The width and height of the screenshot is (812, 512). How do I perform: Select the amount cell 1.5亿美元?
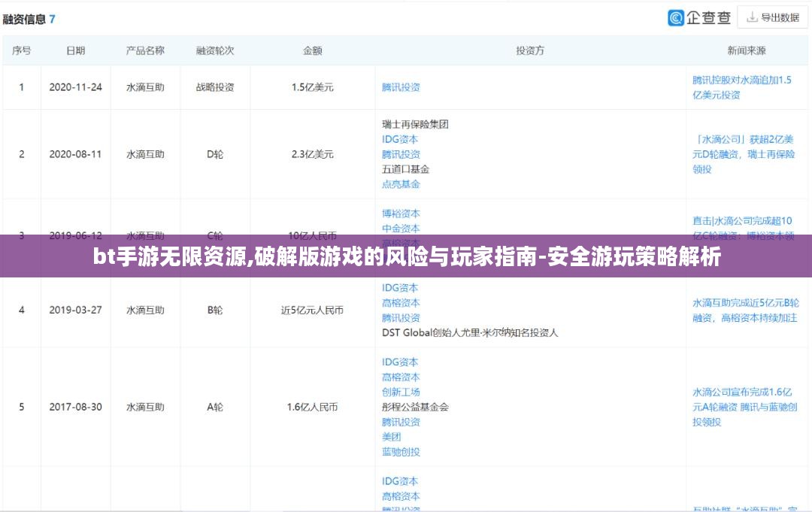(x=312, y=87)
